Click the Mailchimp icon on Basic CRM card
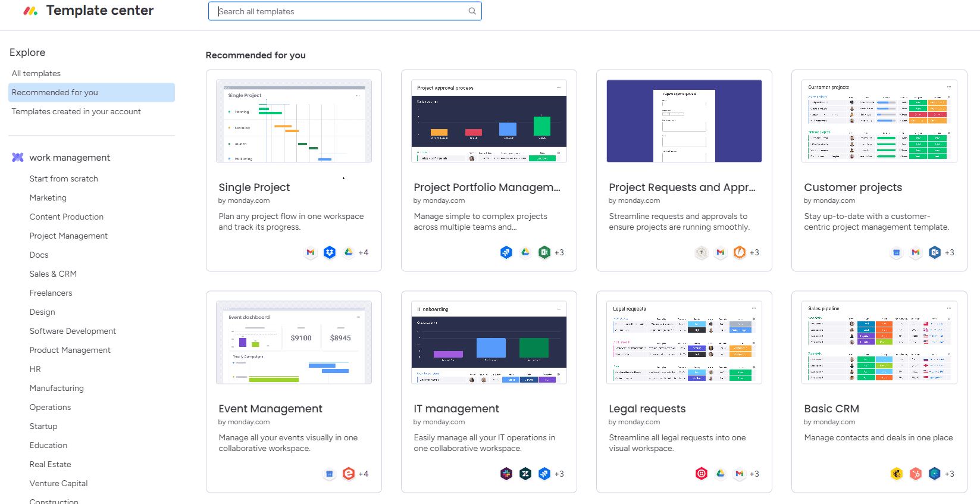The width and height of the screenshot is (980, 504). [x=897, y=474]
